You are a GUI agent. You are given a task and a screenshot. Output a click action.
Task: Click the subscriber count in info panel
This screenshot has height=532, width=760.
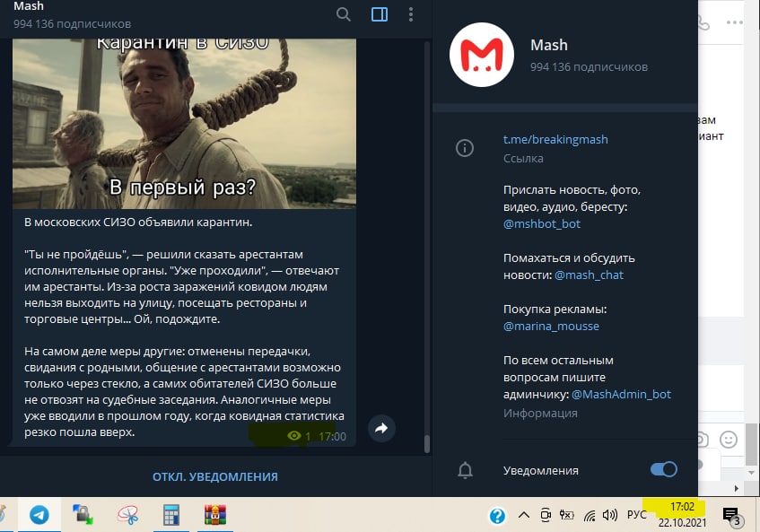[x=589, y=67]
